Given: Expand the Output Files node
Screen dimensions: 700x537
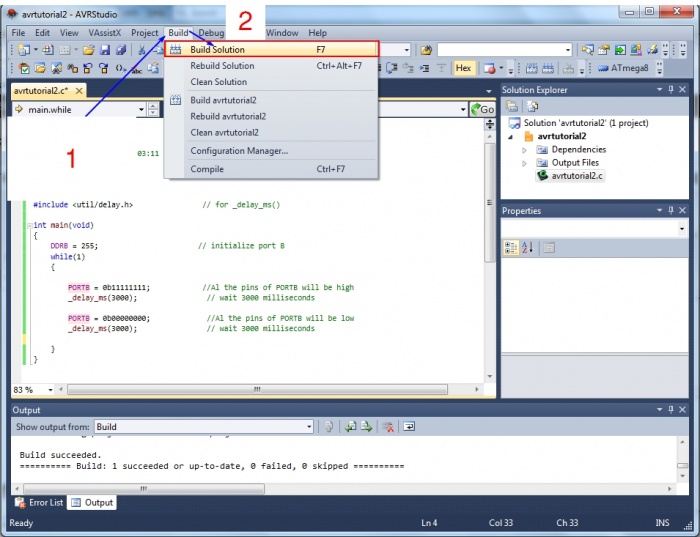Looking at the screenshot, I should tap(524, 163).
